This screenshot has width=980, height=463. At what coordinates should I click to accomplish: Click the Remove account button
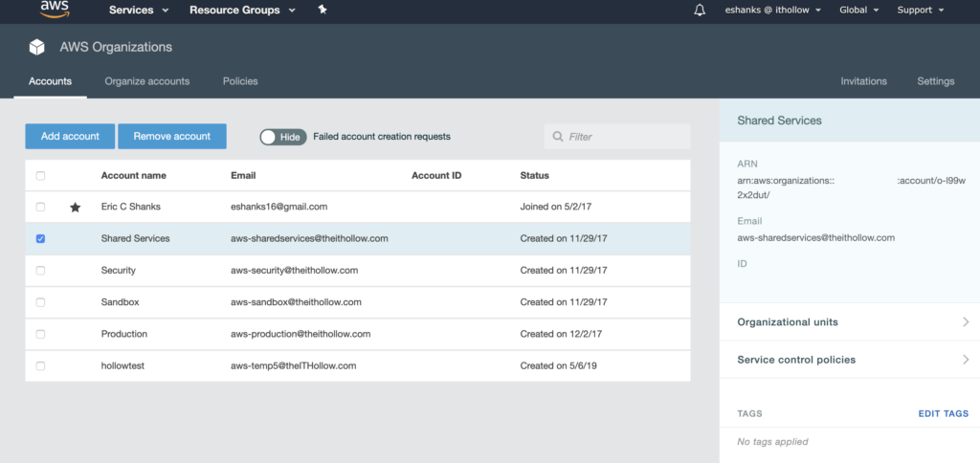(172, 136)
